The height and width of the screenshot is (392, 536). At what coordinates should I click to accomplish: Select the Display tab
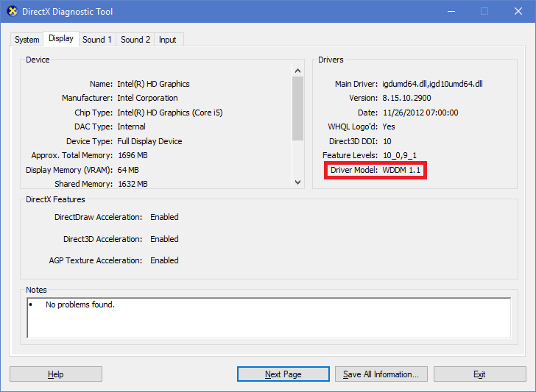61,38
